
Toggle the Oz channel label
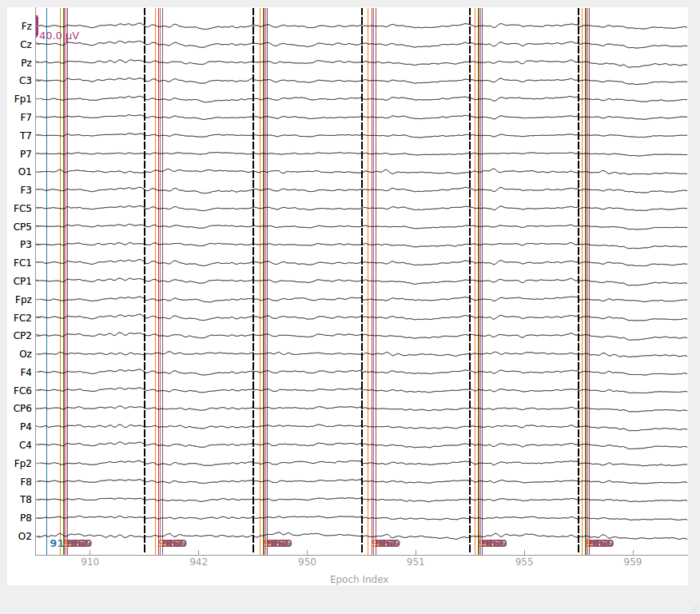pos(26,354)
